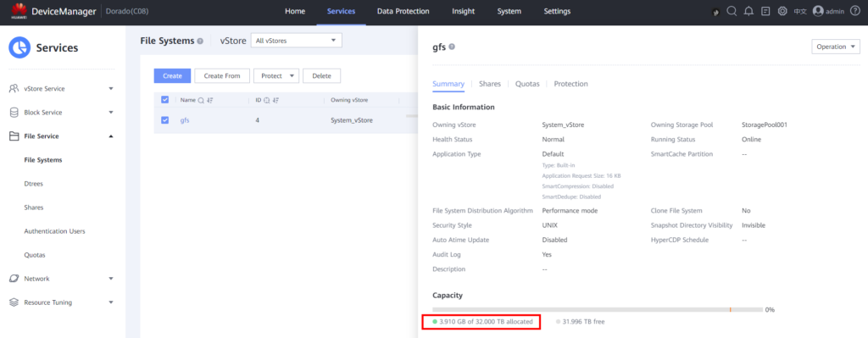Open the help question mark icon
868x338 pixels.
pyautogui.click(x=854, y=11)
